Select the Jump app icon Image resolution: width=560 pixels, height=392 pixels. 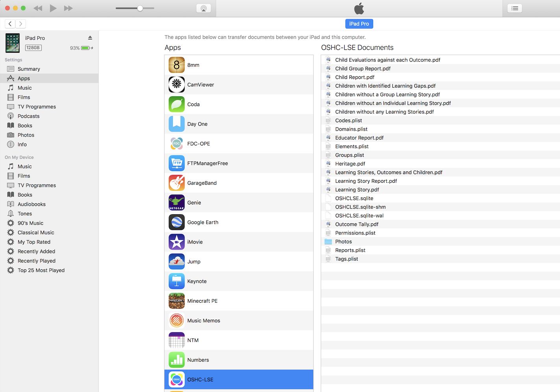point(177,261)
